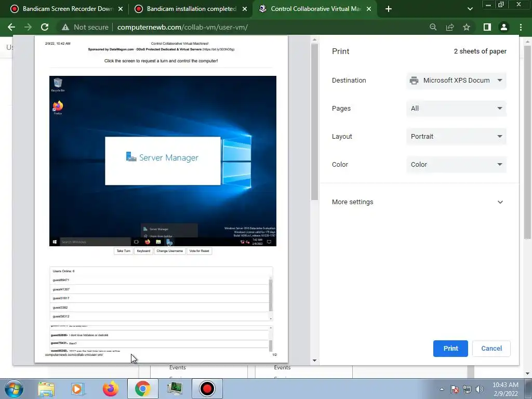This screenshot has height=399, width=532.
Task: Select the Control Collaborative Virtual Machines tab
Action: click(315, 9)
